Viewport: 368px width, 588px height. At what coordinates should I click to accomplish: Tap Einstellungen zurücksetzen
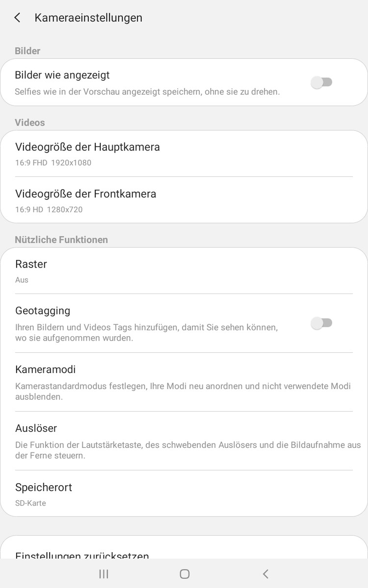[82, 555]
